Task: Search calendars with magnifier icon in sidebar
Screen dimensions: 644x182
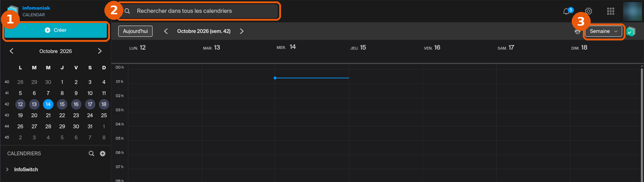Action: pos(92,154)
